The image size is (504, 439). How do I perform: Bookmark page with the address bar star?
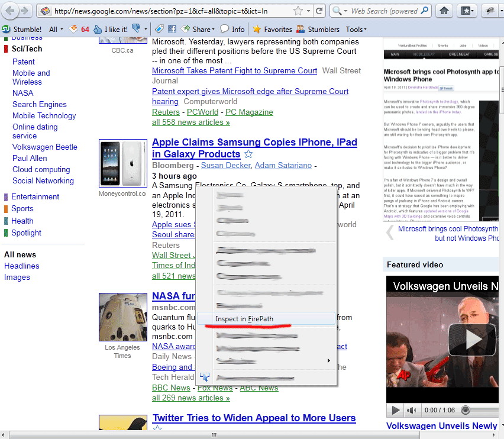(x=298, y=11)
